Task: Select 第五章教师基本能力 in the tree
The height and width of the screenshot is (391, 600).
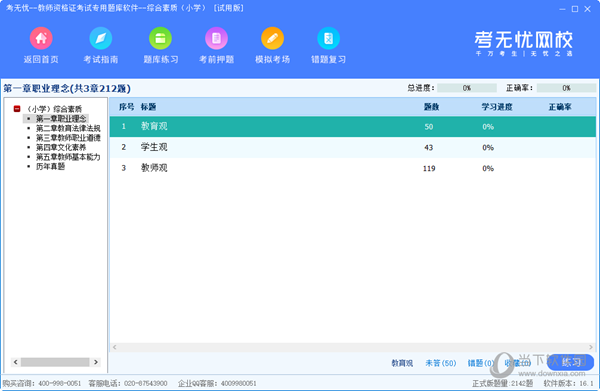Action: (x=68, y=157)
